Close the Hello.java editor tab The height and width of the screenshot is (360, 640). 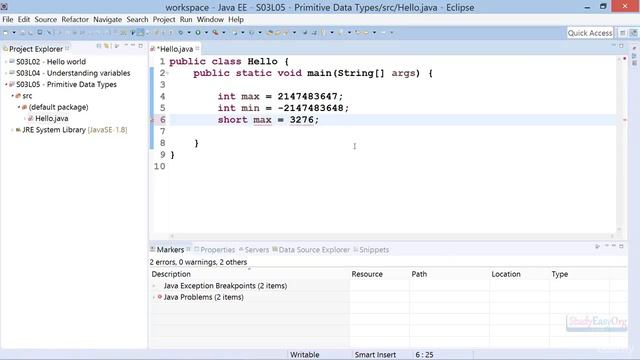198,49
